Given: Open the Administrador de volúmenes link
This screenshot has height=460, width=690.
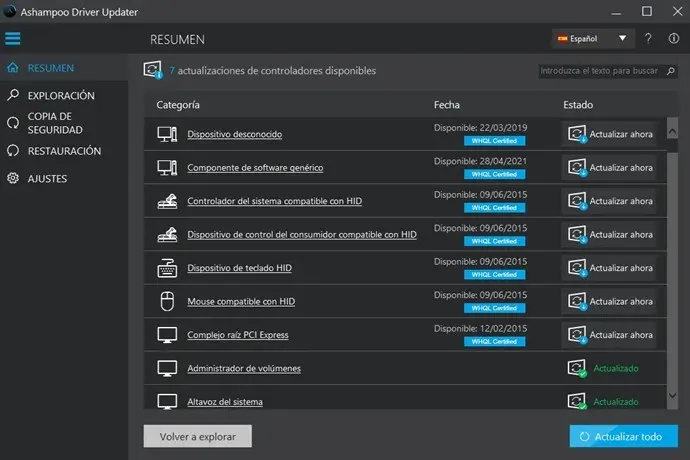Looking at the screenshot, I should point(244,368).
